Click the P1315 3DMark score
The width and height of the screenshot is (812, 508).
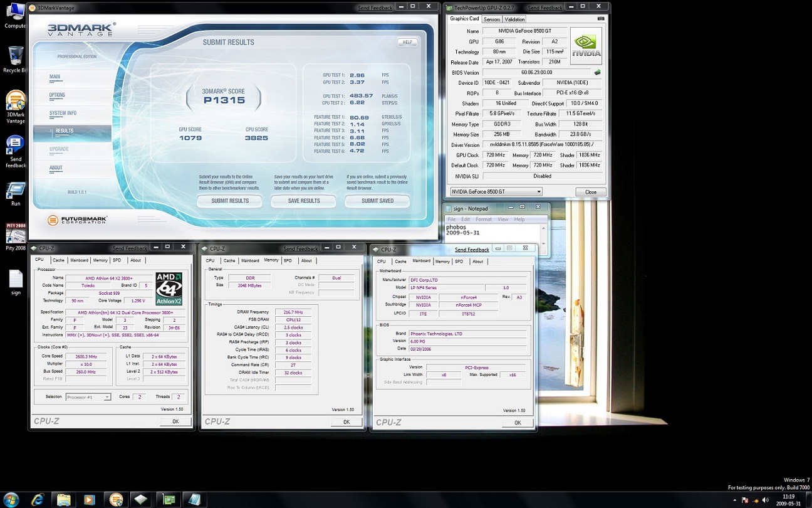pos(224,100)
